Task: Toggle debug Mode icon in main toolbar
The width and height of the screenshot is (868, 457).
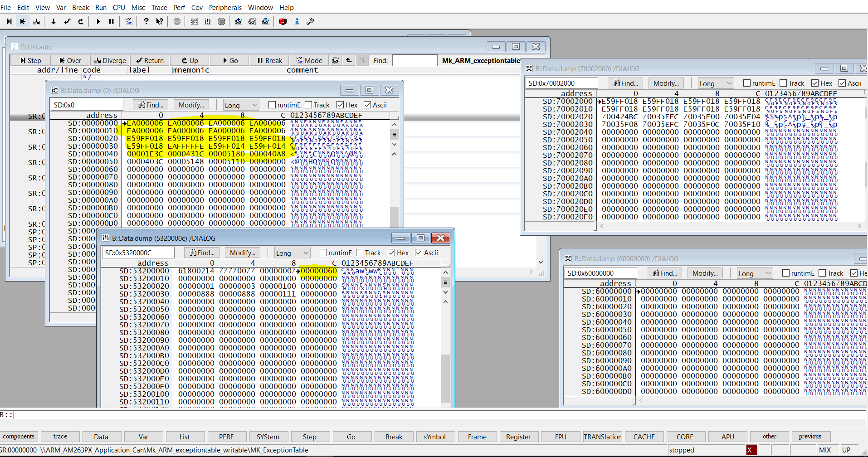Action: click(x=129, y=21)
